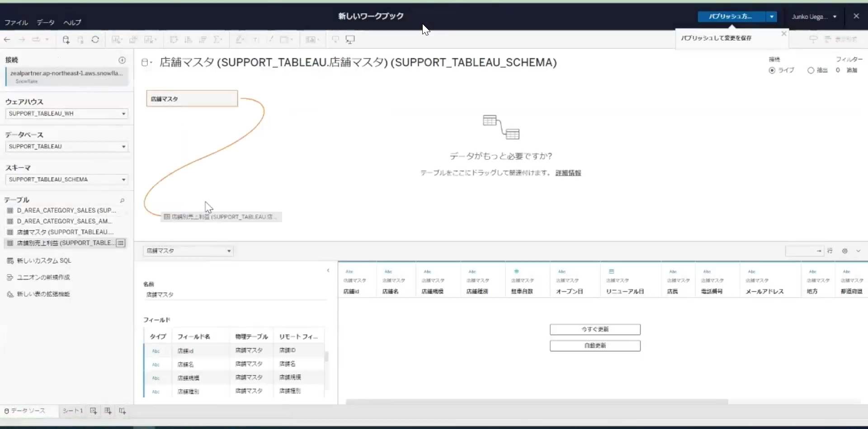Click the refresh data source icon
The image size is (868, 429).
(95, 40)
